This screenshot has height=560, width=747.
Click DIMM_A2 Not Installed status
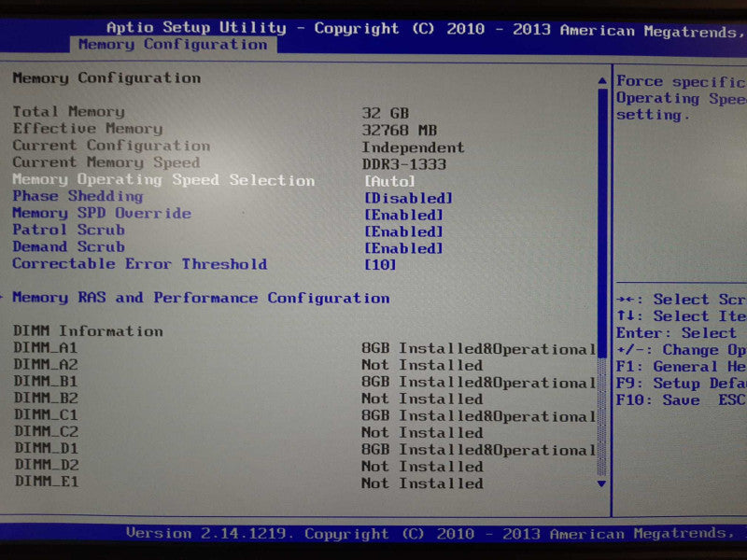pos(422,365)
